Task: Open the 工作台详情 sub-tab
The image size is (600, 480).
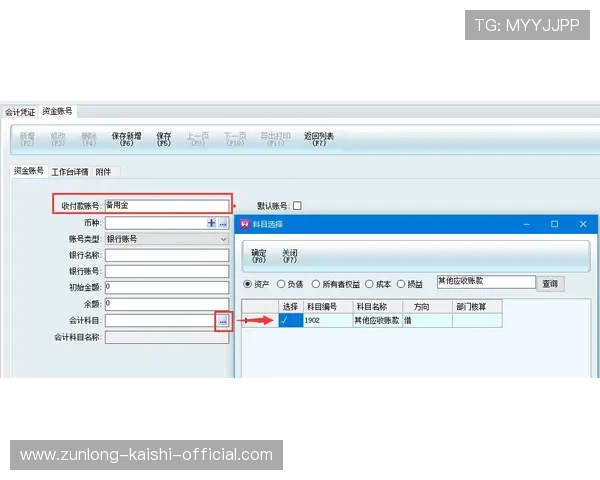Action: (70, 172)
